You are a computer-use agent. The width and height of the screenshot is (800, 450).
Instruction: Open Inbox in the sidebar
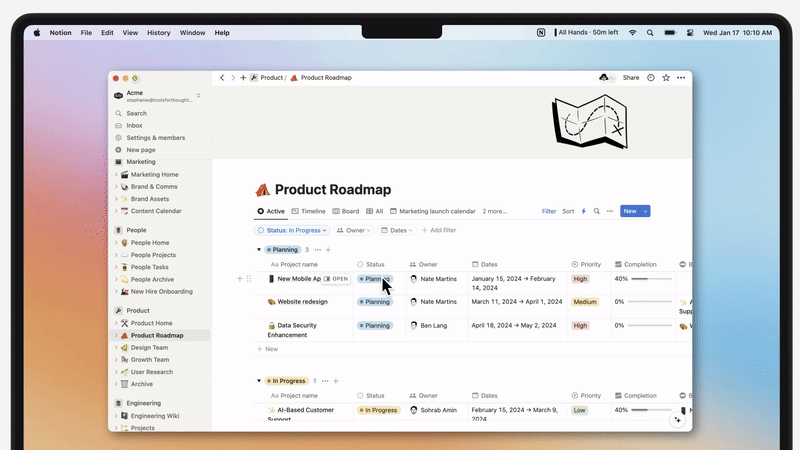pyautogui.click(x=134, y=126)
